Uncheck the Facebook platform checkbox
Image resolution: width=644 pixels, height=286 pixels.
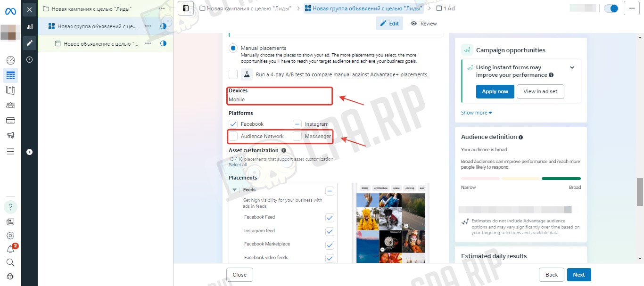233,124
